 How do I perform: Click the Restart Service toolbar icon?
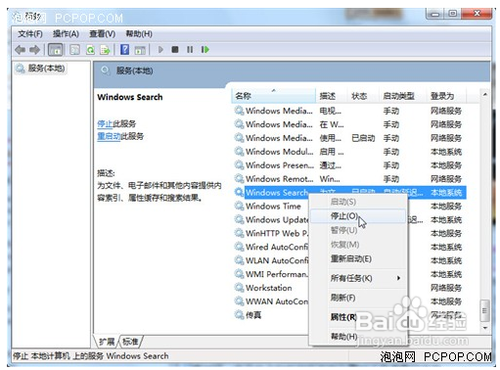coord(205,50)
